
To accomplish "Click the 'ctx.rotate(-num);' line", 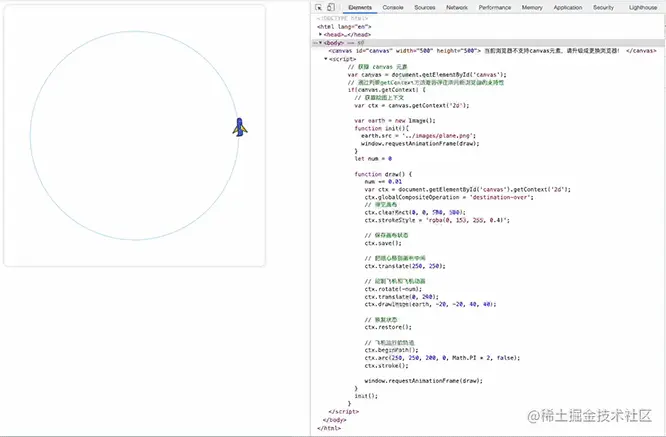I will click(393, 289).
